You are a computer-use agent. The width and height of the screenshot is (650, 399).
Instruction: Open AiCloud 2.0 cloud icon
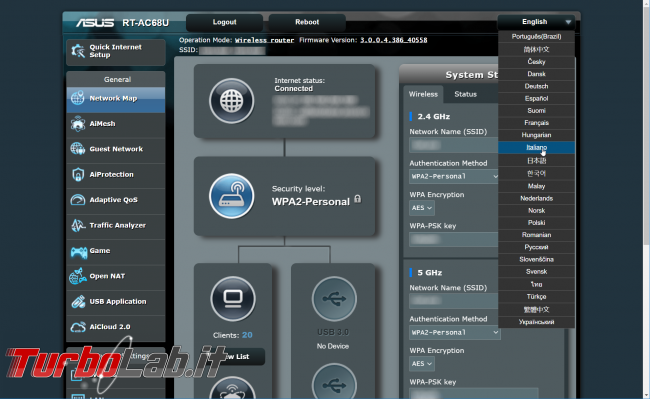78,327
